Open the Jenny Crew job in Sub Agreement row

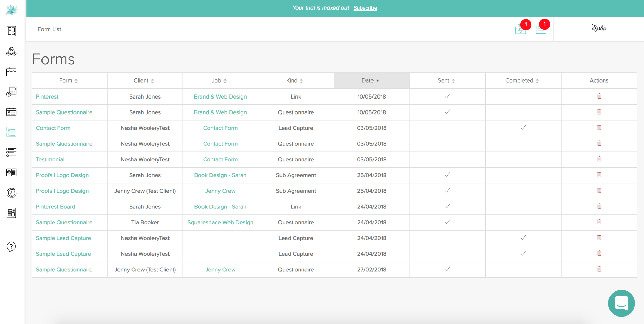(x=220, y=191)
